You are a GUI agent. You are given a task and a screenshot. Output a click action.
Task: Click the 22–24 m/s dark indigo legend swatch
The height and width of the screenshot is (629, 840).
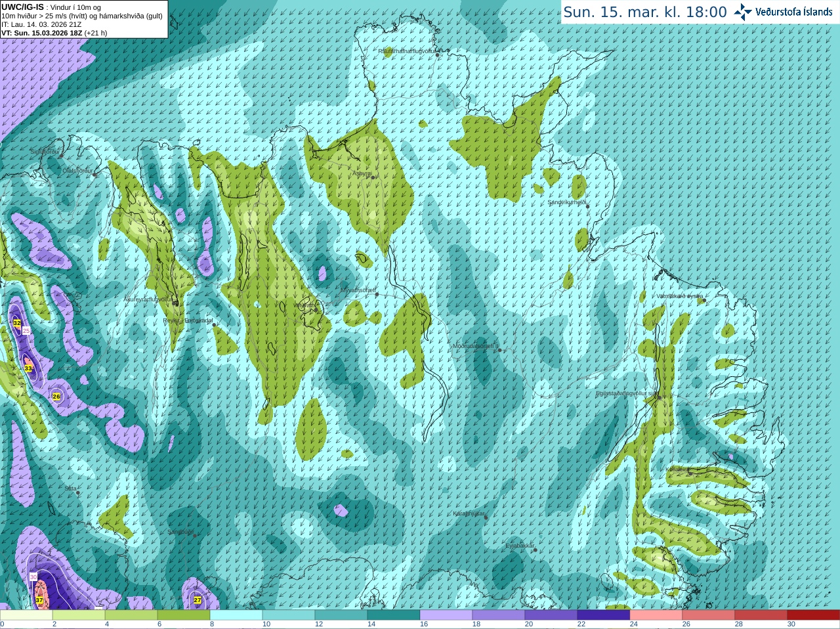(x=604, y=615)
